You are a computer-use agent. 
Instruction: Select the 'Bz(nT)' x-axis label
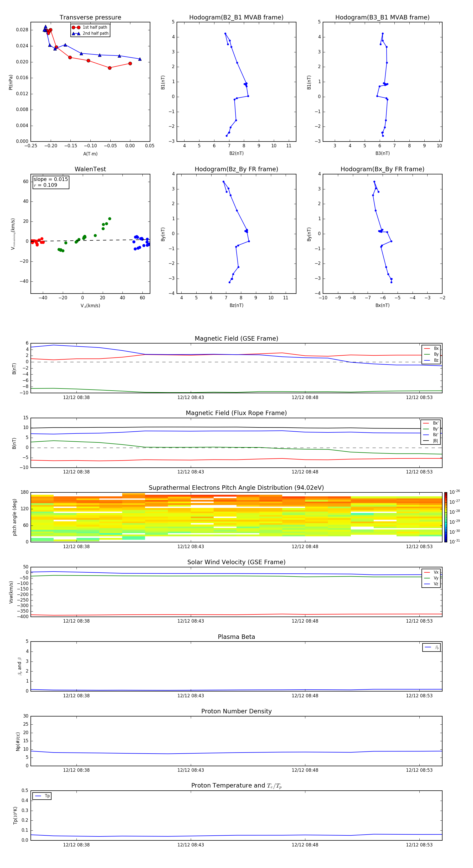tap(236, 305)
